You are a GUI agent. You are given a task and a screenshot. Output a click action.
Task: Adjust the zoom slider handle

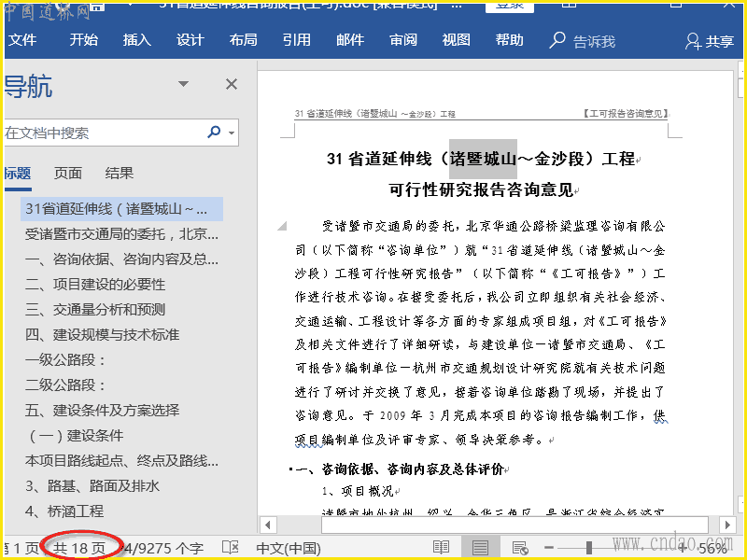pyautogui.click(x=589, y=548)
